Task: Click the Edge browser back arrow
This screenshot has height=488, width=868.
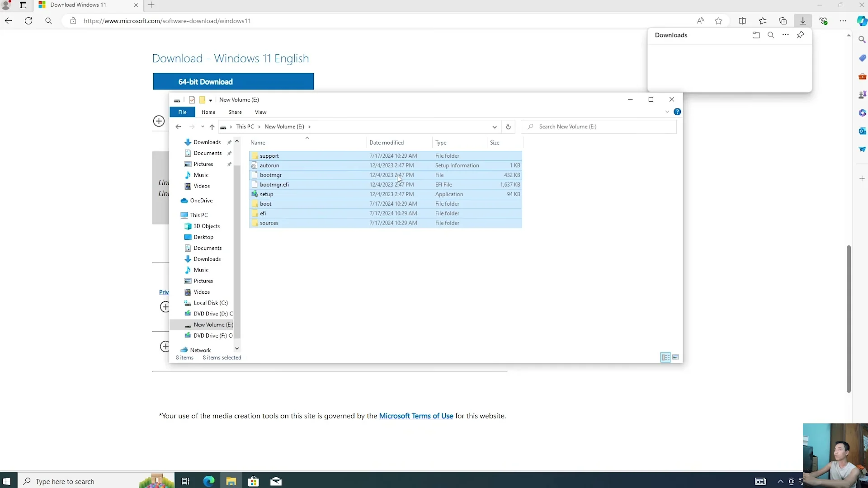Action: coord(8,21)
